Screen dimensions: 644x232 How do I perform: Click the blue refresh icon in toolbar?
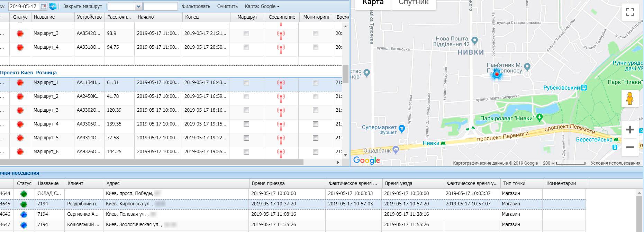coord(53,6)
